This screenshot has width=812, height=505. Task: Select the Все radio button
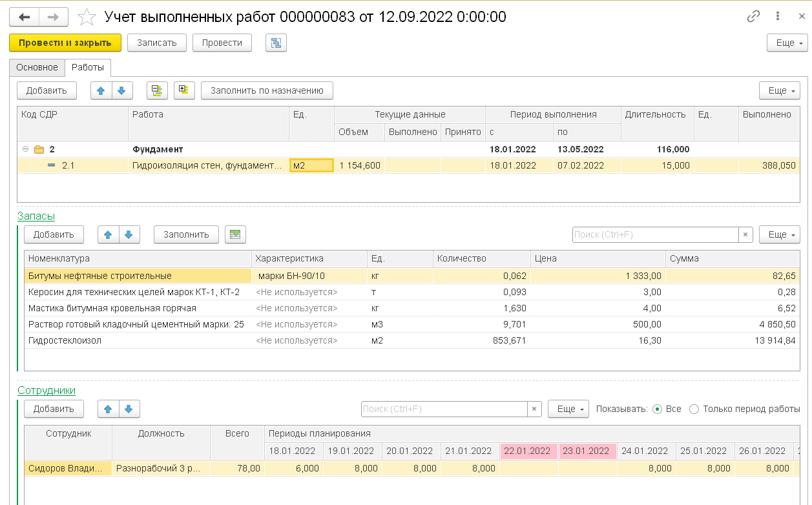click(658, 409)
